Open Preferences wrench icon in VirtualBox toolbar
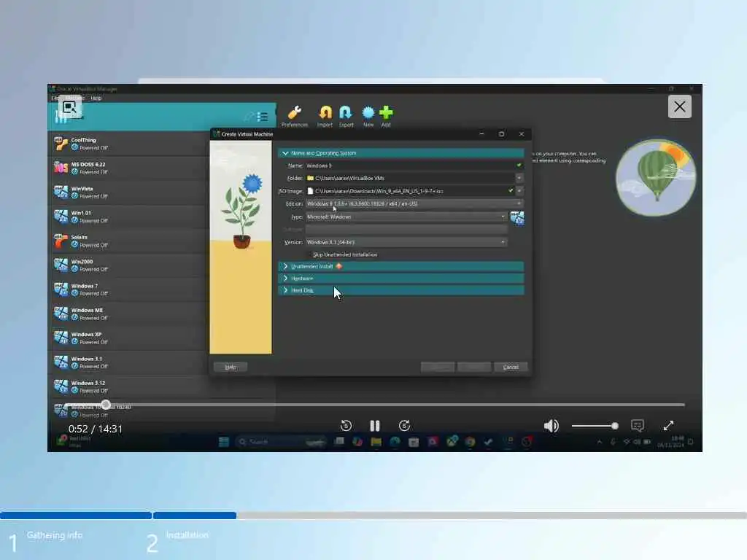Image resolution: width=747 pixels, height=560 pixels. [x=295, y=116]
